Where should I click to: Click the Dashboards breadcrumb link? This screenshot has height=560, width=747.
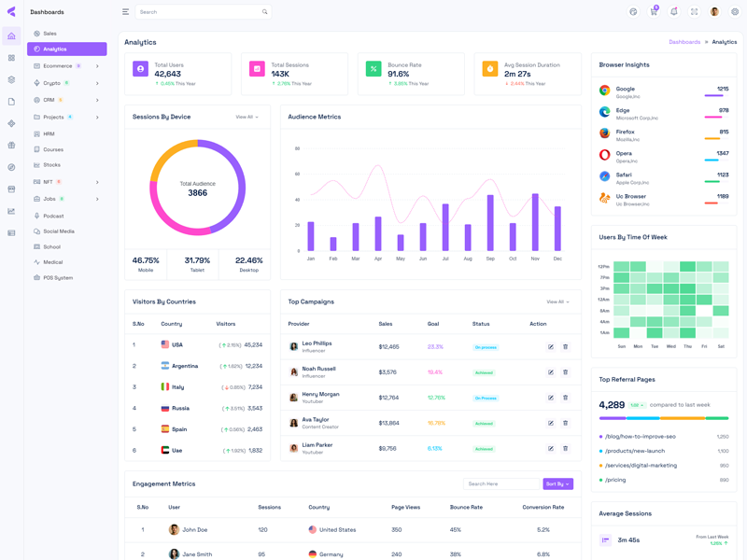(x=684, y=42)
